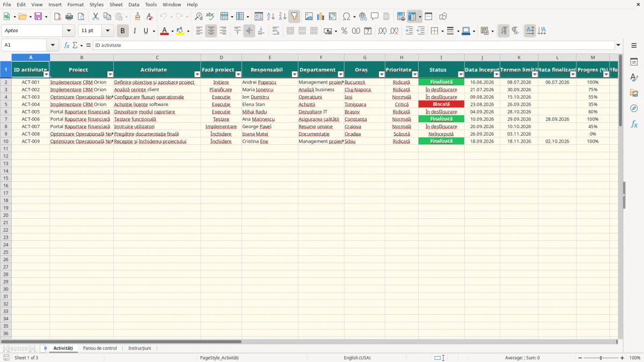The height and width of the screenshot is (362, 644).
Task: Open the Sheet menu
Action: [116, 4]
